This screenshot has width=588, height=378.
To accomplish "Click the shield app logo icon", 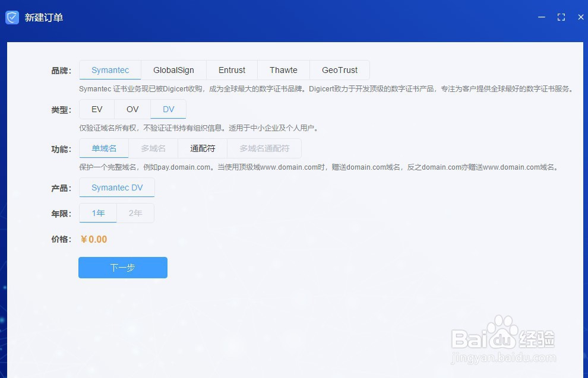I will click(x=12, y=17).
